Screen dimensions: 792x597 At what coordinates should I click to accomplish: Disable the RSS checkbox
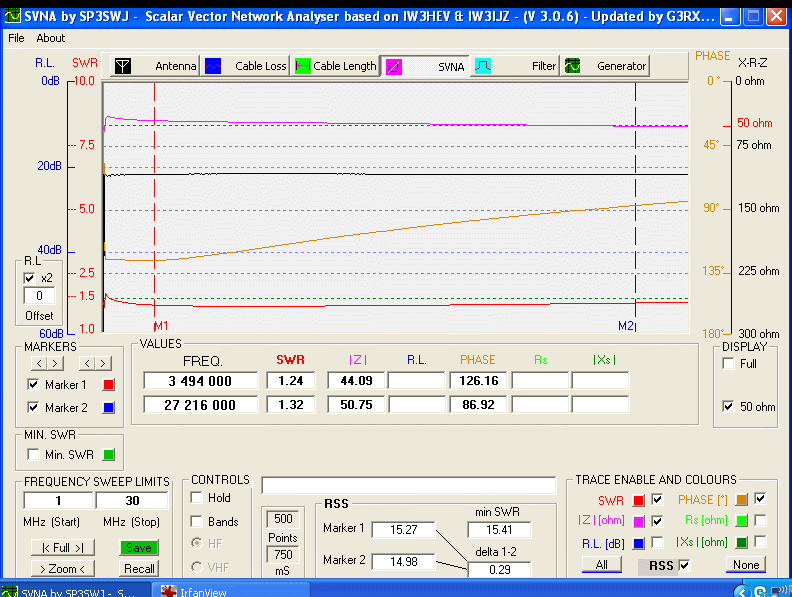point(682,565)
